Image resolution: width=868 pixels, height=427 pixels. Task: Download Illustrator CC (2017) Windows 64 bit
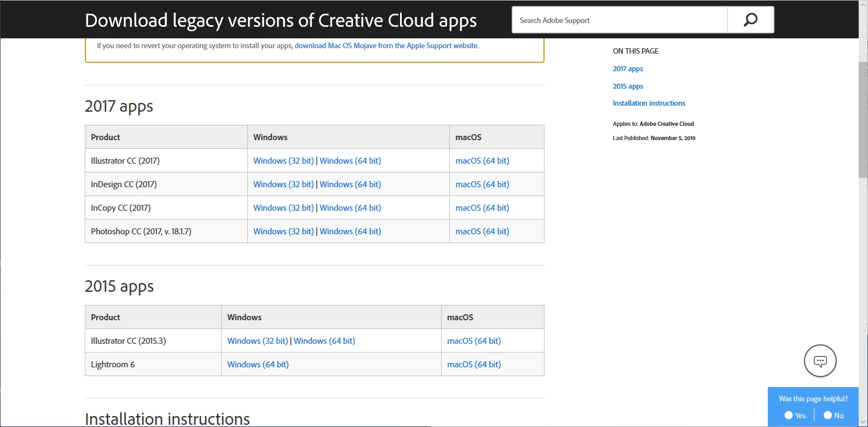coord(350,161)
